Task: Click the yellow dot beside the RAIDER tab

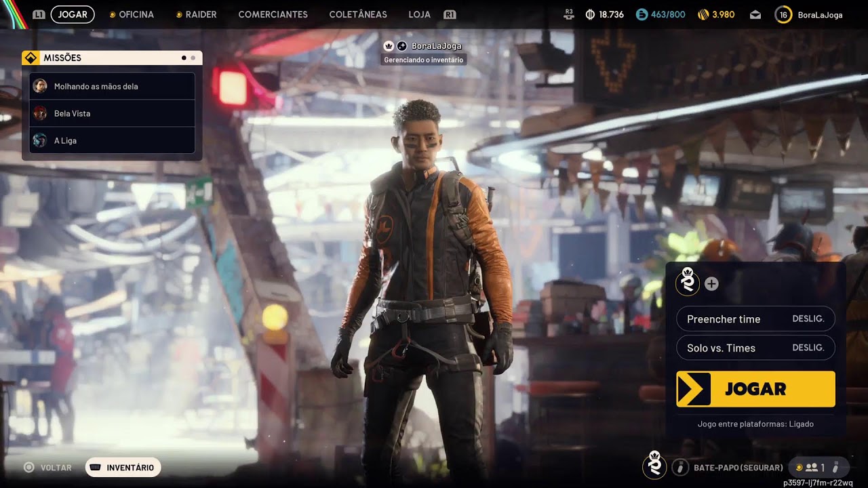Action: tap(179, 14)
